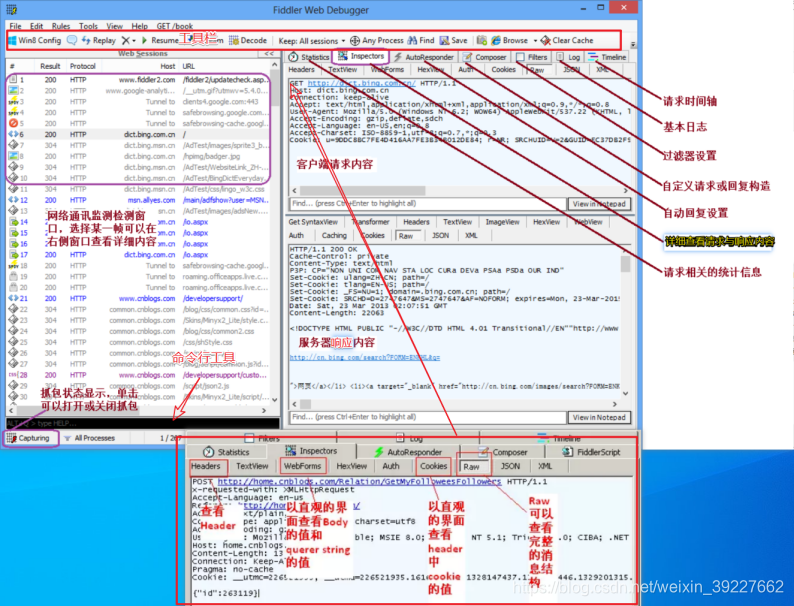794x606 pixels.
Task: Click the camera screenshot icon left of Browse
Action: (482, 40)
